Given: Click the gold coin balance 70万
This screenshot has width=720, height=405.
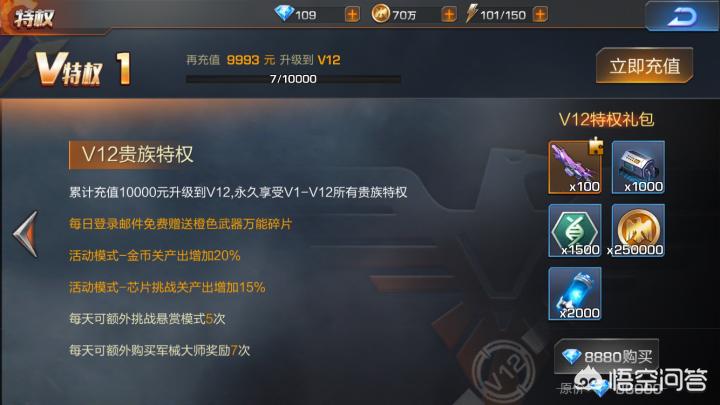Looking at the screenshot, I should (x=404, y=15).
